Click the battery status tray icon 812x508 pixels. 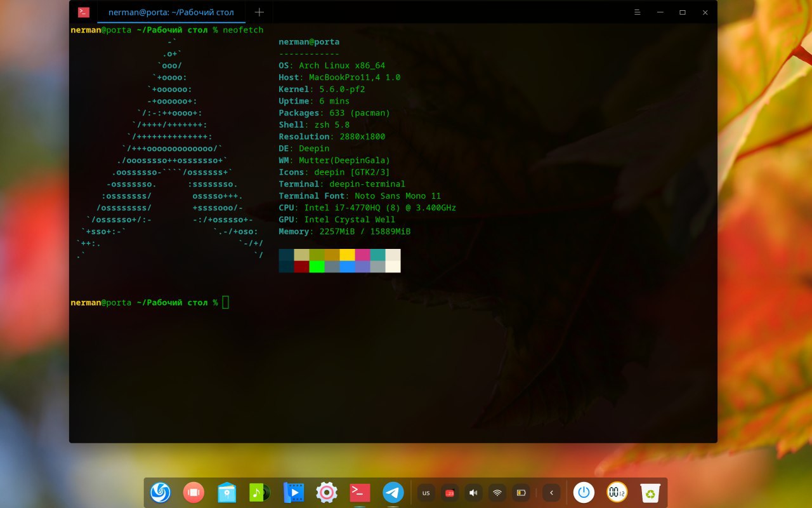point(521,493)
